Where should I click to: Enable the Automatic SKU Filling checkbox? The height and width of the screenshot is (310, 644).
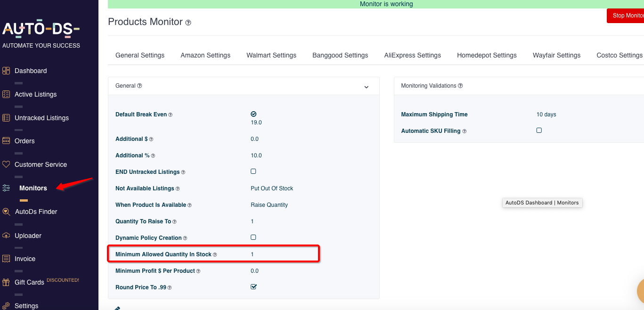(539, 130)
